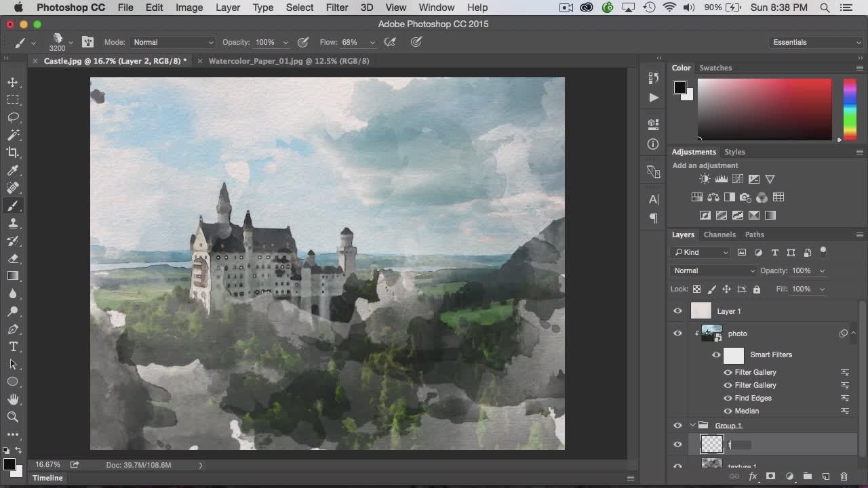
Task: Add a Levels adjustment
Action: click(721, 179)
